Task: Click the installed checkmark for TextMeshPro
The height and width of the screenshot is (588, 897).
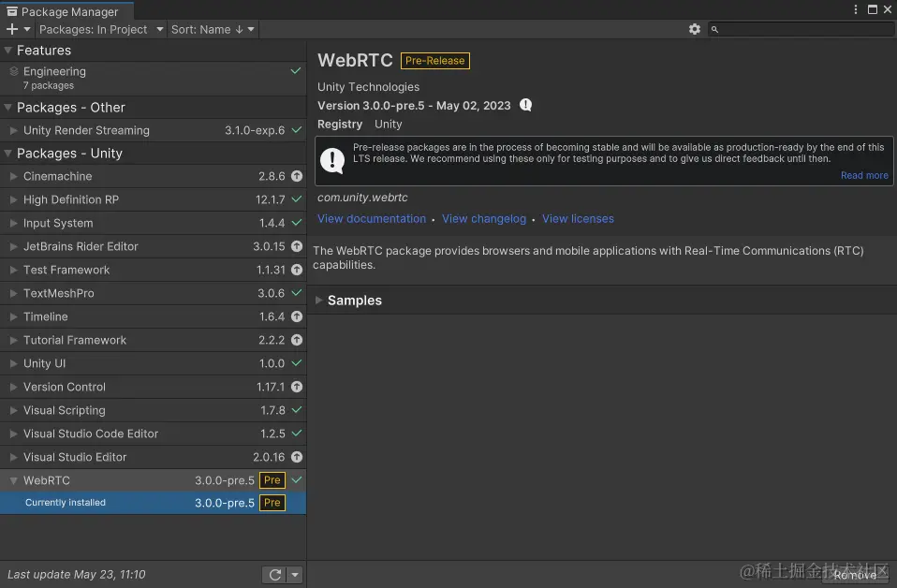Action: 296,292
